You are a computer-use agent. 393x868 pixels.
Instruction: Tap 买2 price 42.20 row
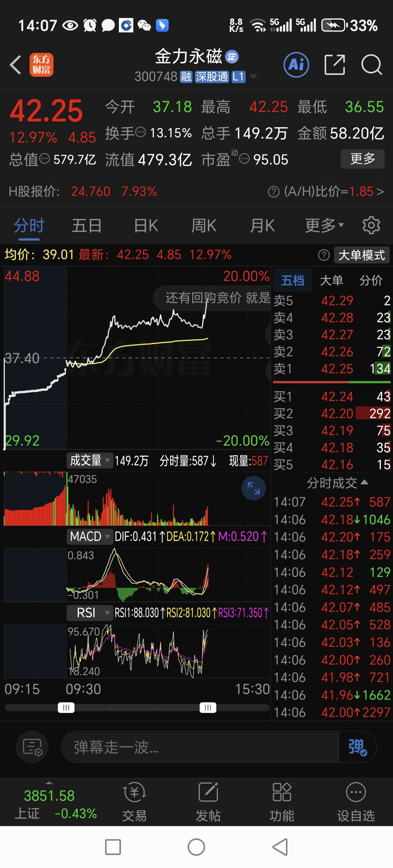(x=332, y=413)
